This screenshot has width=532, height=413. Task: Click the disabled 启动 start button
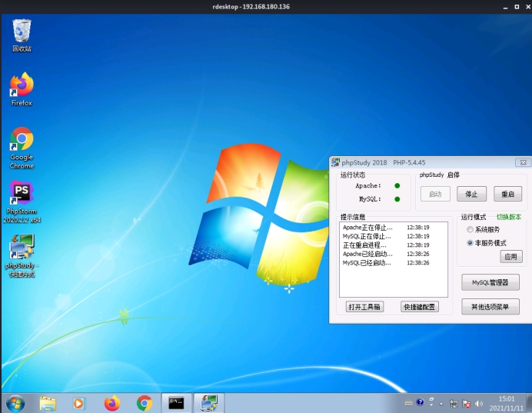435,194
